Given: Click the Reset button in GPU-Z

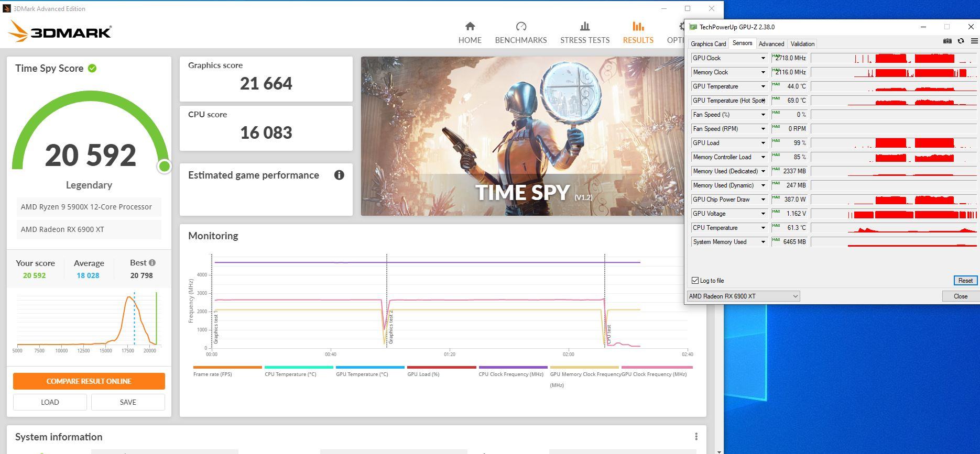Looking at the screenshot, I should (965, 281).
